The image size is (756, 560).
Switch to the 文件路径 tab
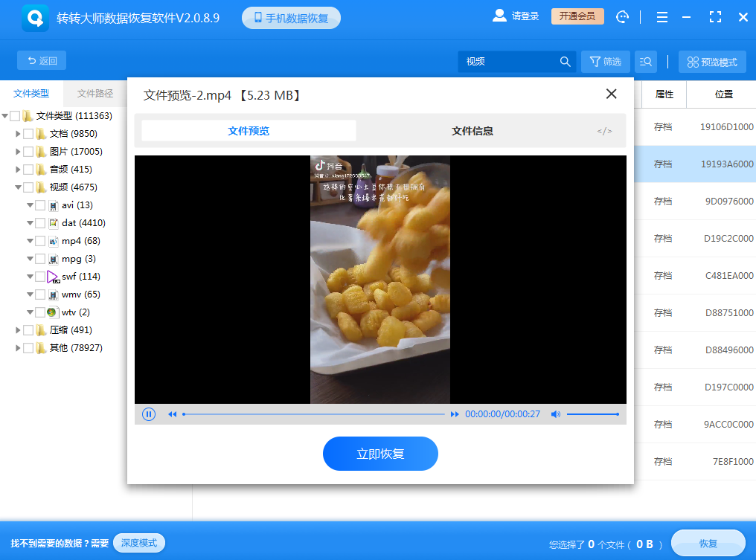[95, 94]
